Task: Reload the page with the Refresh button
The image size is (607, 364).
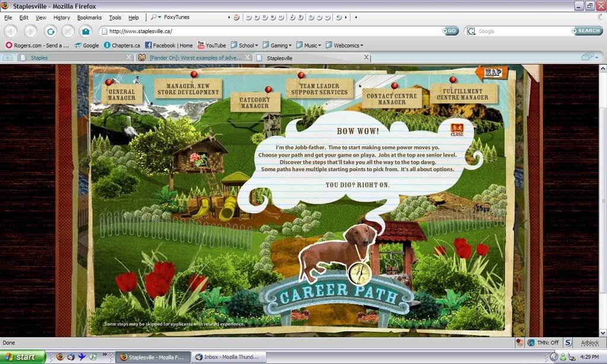Action: point(50,31)
